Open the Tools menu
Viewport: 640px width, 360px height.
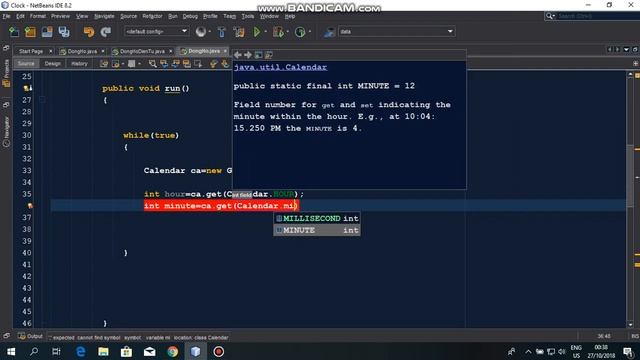pyautogui.click(x=247, y=16)
